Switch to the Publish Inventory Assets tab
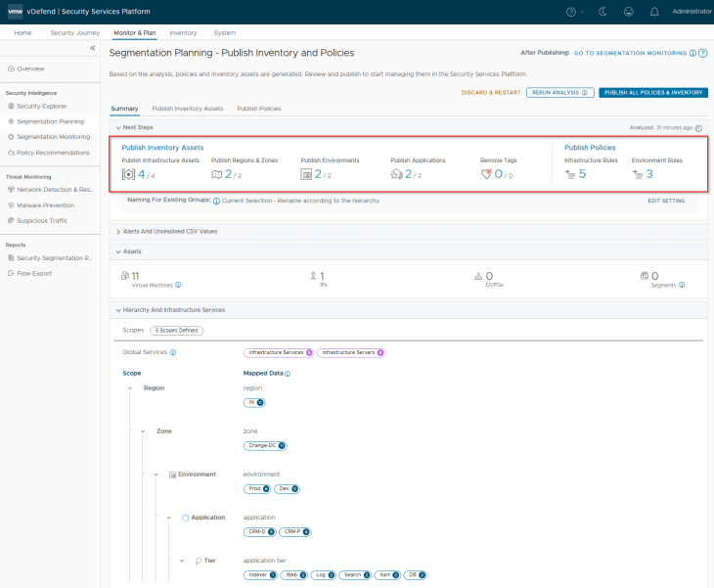The image size is (714, 588). coord(187,109)
